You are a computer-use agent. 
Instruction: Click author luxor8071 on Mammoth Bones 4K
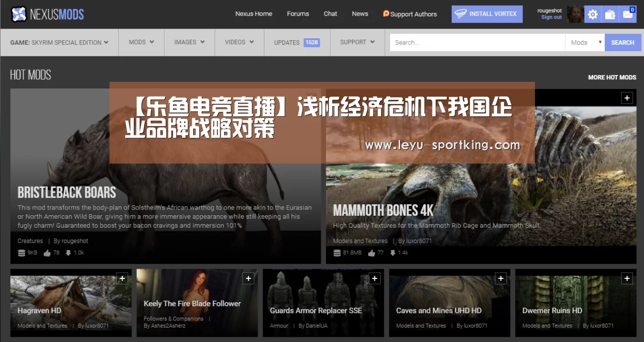[419, 241]
